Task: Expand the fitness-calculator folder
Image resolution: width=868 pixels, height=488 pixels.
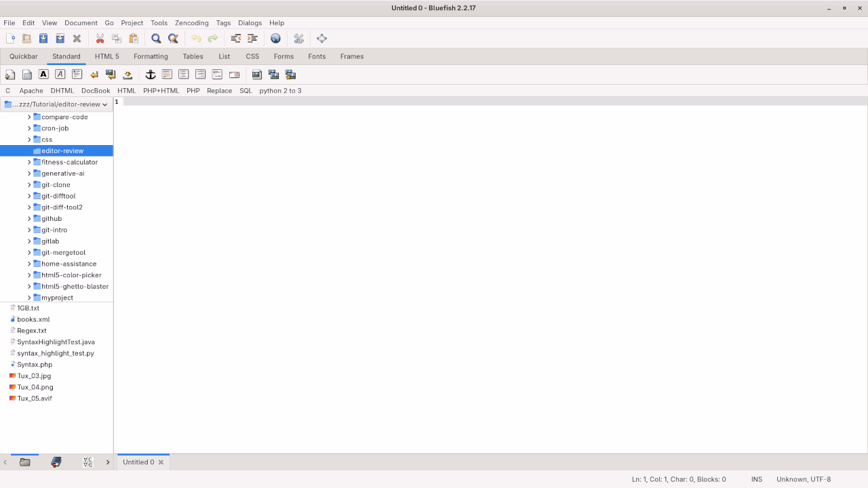Action: [x=29, y=162]
